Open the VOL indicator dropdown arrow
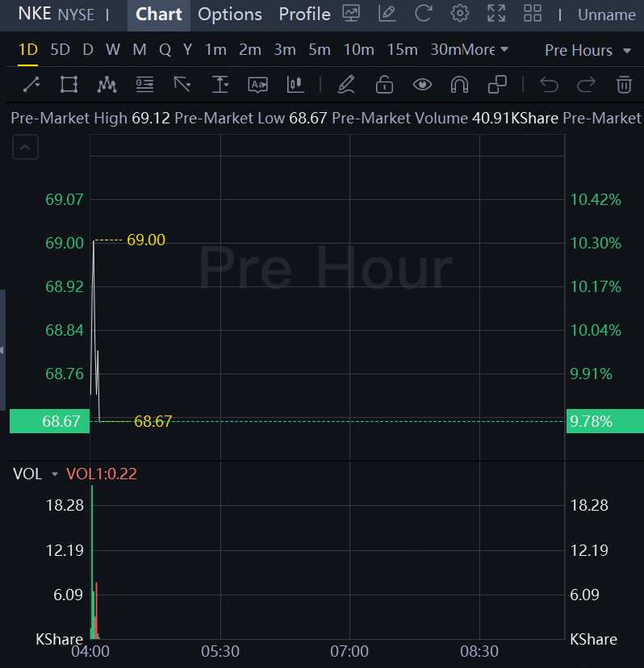Viewport: 644px width, 668px height. pos(55,474)
